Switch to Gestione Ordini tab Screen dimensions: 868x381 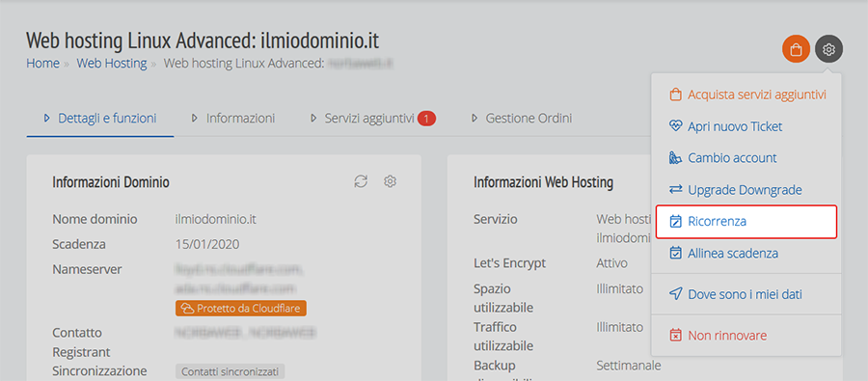(522, 118)
